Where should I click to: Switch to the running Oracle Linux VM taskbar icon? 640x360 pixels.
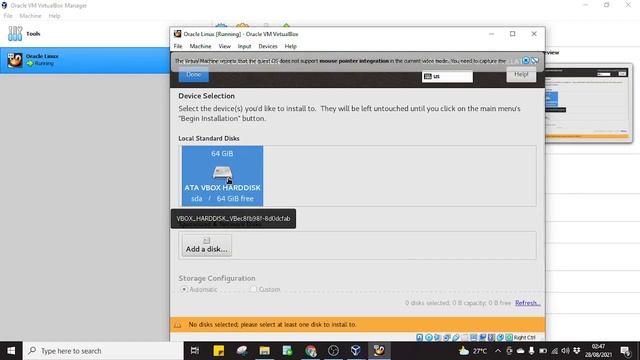pyautogui.click(x=379, y=351)
